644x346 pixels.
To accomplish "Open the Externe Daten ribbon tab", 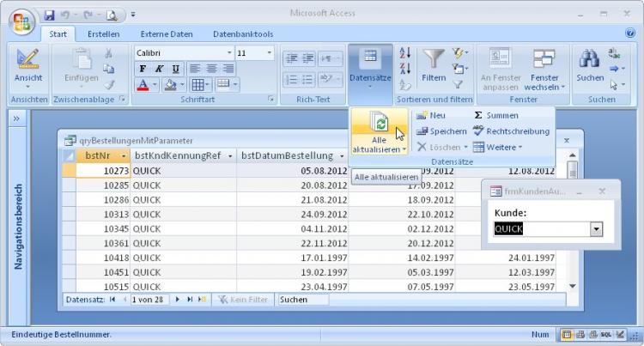I will pyautogui.click(x=167, y=34).
